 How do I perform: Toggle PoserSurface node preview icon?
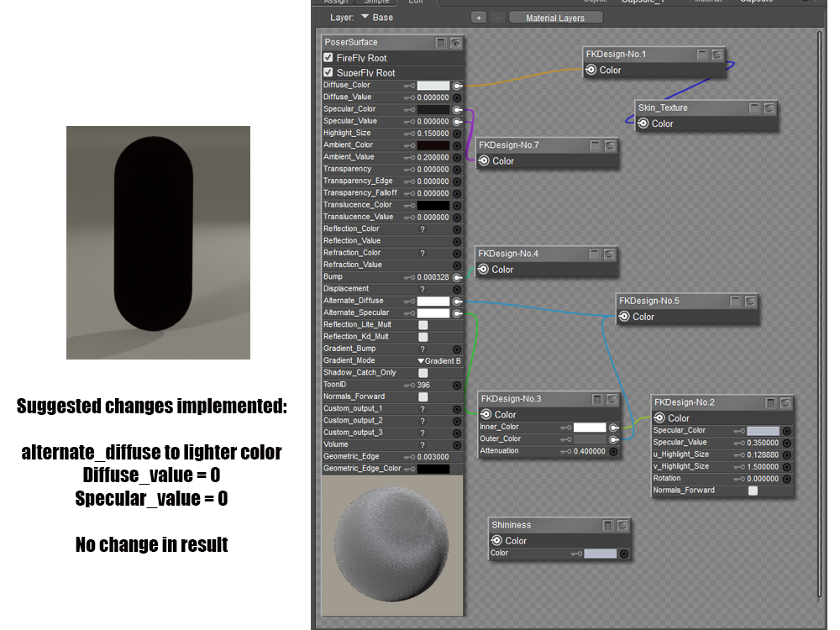pyautogui.click(x=455, y=42)
